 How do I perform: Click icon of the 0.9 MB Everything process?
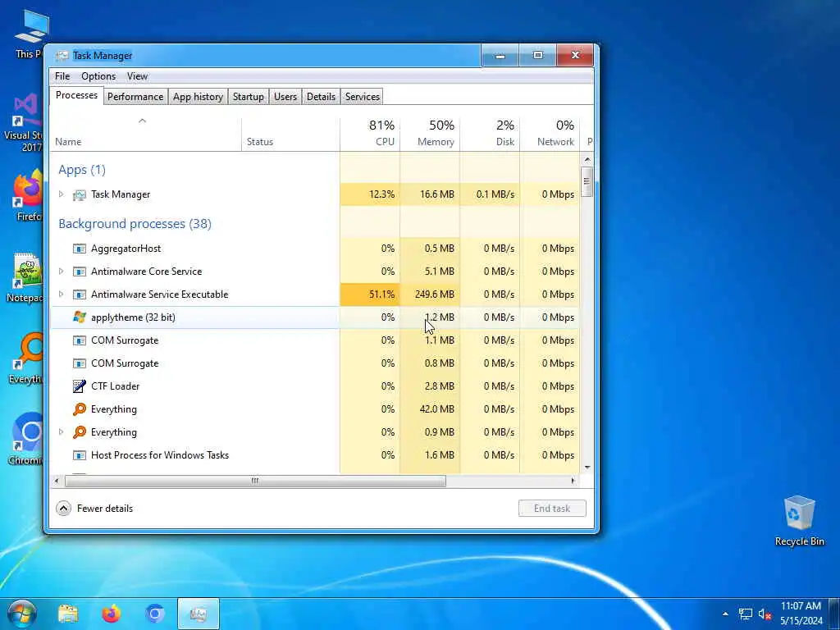point(80,432)
